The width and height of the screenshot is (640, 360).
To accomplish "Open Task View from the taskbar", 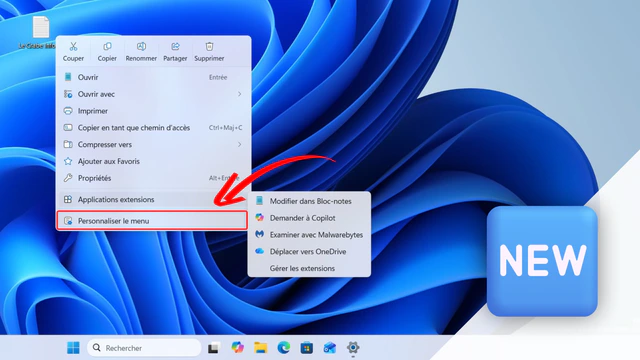I will click(214, 348).
